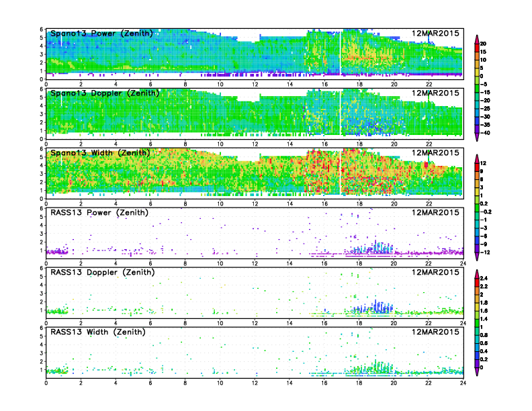Click the '20' label on top colorbar
532x411 pixels.
[x=483, y=44]
